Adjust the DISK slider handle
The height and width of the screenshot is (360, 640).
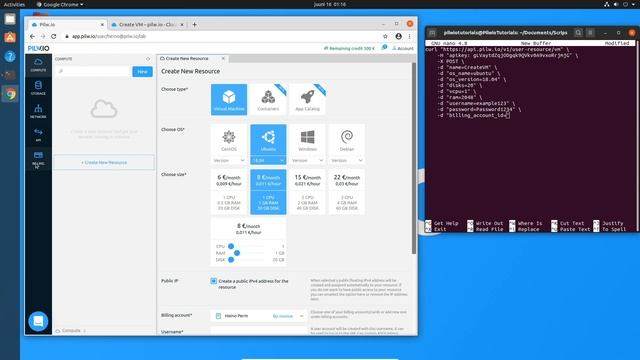[x=231, y=260]
